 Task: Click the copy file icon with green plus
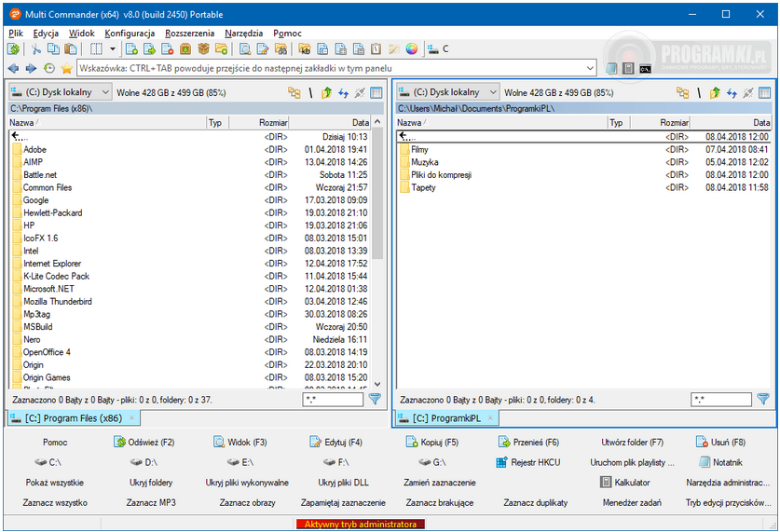[x=131, y=48]
